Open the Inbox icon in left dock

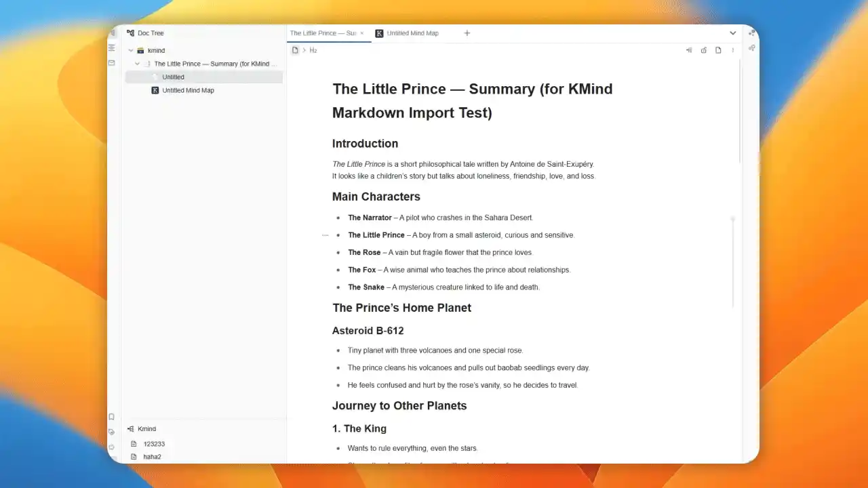tap(112, 63)
